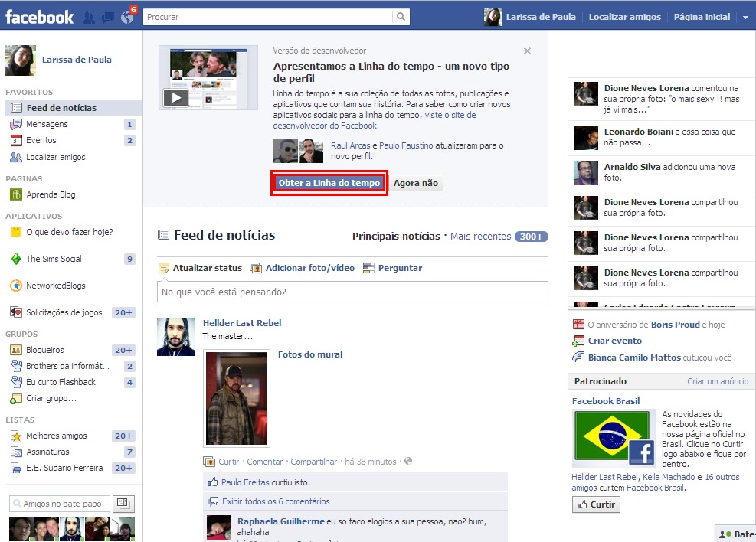Click Criar um anúncio link
This screenshot has width=756, height=542.
[718, 381]
